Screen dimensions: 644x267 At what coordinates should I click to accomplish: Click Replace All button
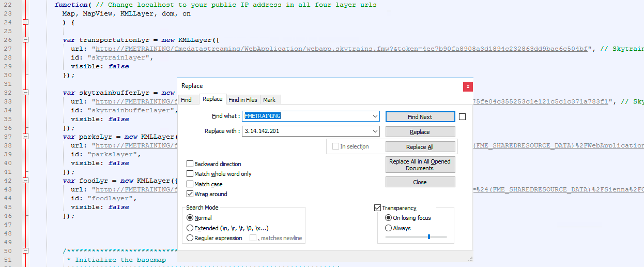pyautogui.click(x=420, y=147)
